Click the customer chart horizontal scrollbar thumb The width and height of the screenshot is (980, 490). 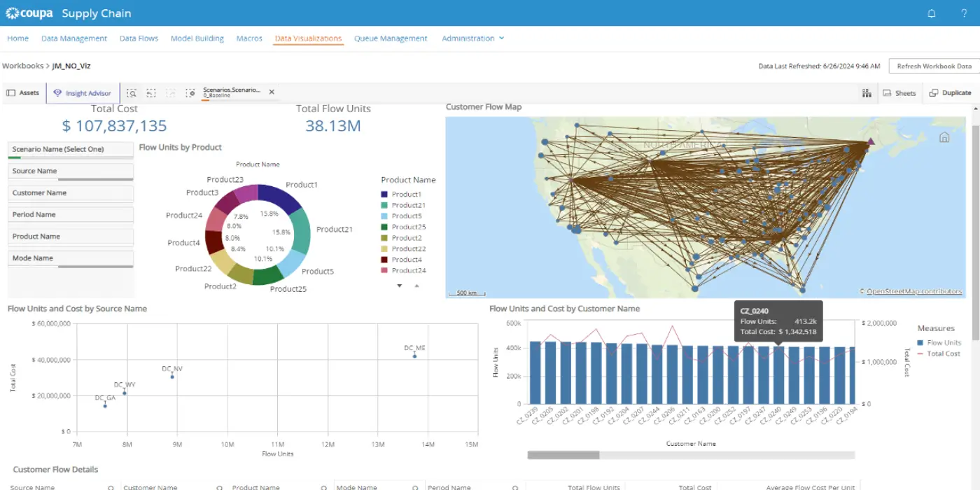[563, 455]
